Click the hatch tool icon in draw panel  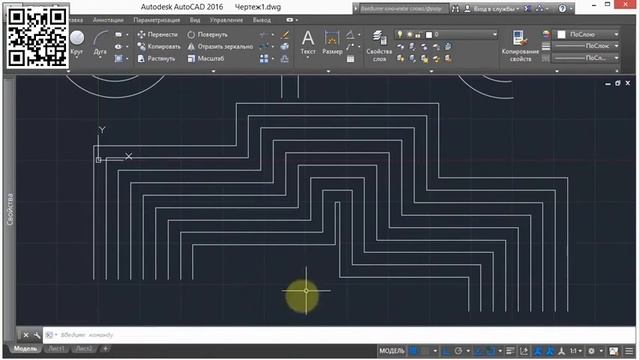click(x=118, y=59)
